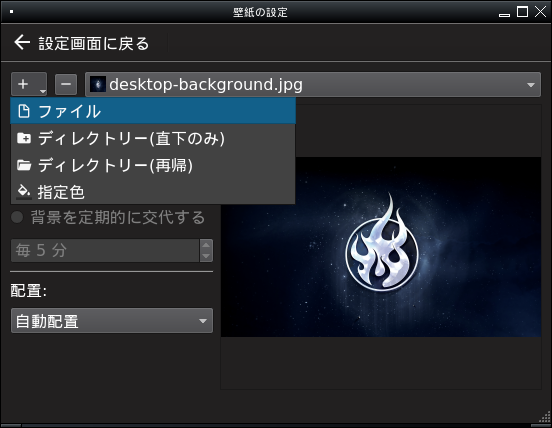The image size is (552, 428).
Task: Click the minus remove wallpaper button
Action: [x=66, y=84]
